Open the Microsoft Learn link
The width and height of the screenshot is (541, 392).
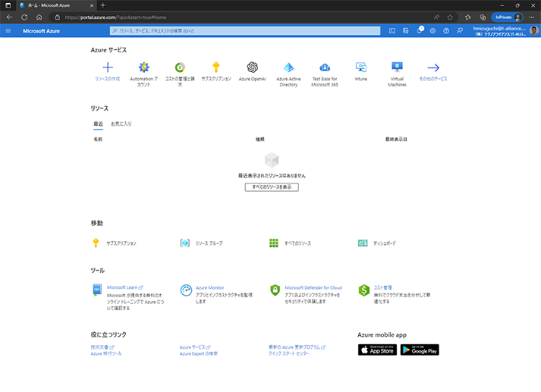(124, 287)
